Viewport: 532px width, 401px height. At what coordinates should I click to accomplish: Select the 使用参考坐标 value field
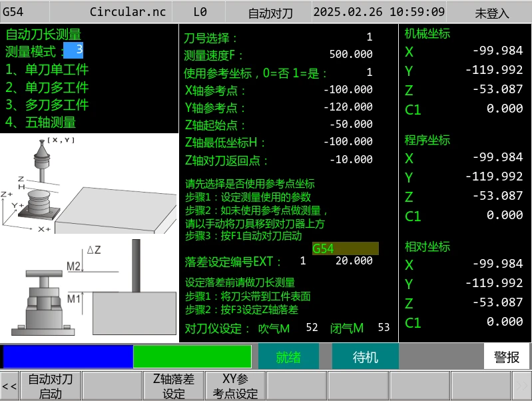coord(369,72)
